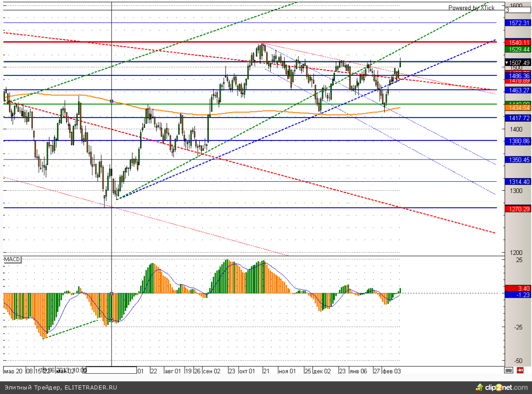Image resolution: width=532 pixels, height=394 pixels.
Task: Click the 'авг 01' date on the time axis
Action: click(x=173, y=371)
